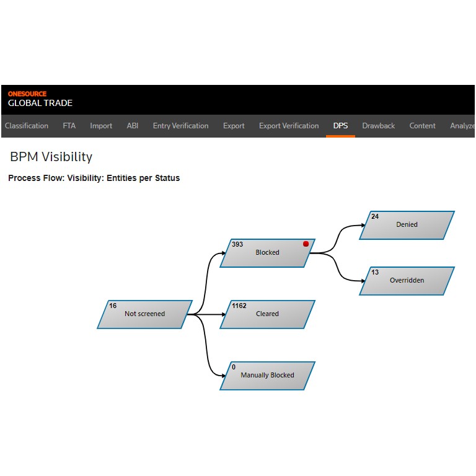Open the Denied status node

407,225
